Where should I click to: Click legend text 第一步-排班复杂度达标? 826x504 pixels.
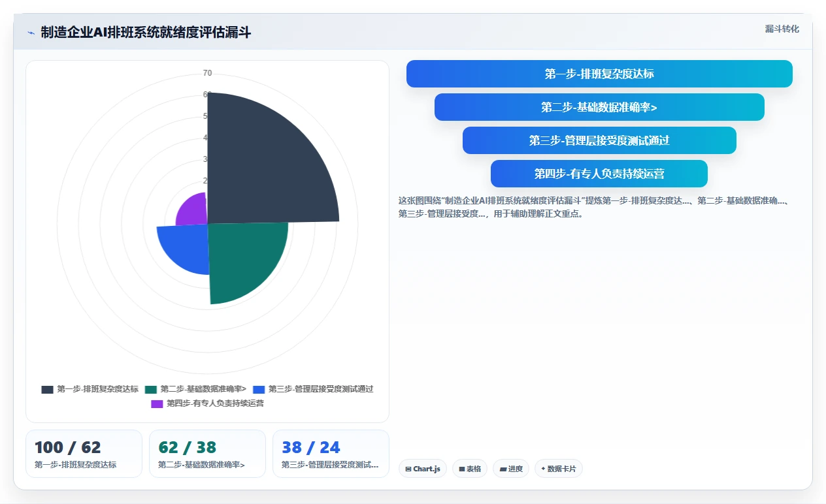(x=97, y=389)
